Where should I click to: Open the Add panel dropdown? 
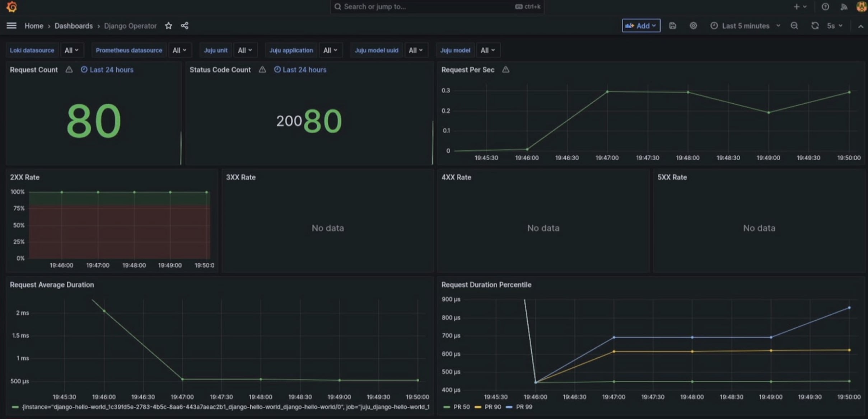click(641, 26)
